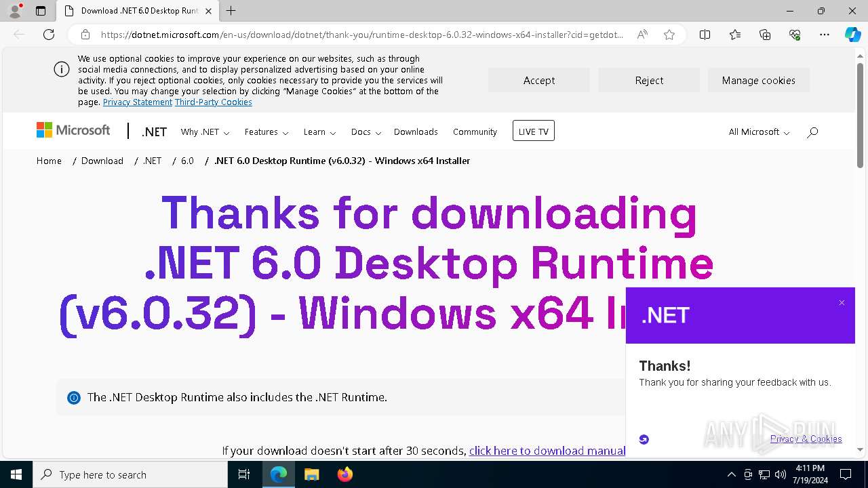This screenshot has height=488, width=868.
Task: Click the feedback popup logo icon
Action: (644, 439)
